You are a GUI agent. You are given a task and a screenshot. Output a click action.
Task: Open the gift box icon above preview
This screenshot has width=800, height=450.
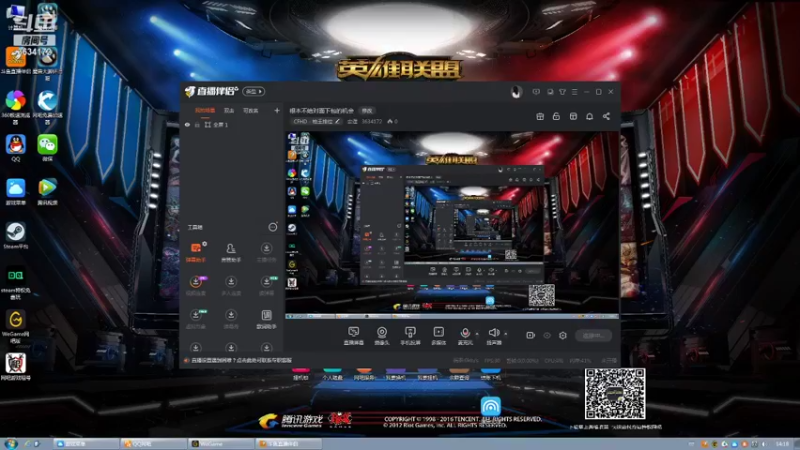pos(540,116)
